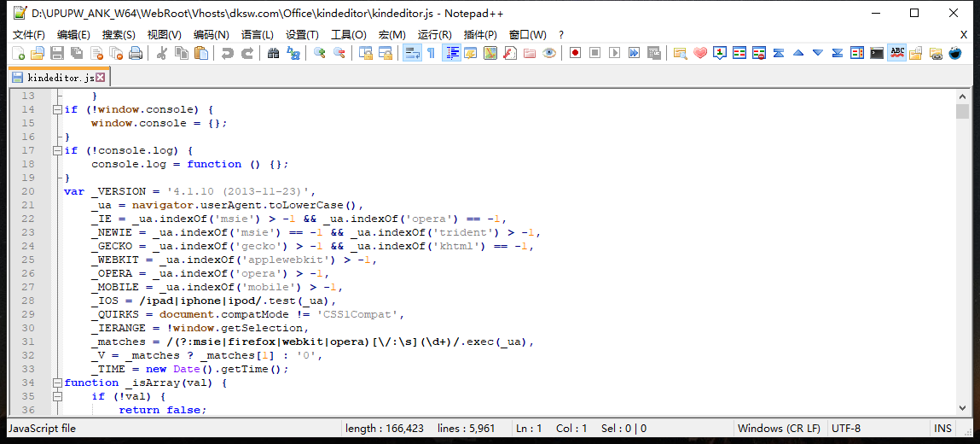The width and height of the screenshot is (980, 444).
Task: Collapse the _isArray function at line 34
Action: coord(57,382)
